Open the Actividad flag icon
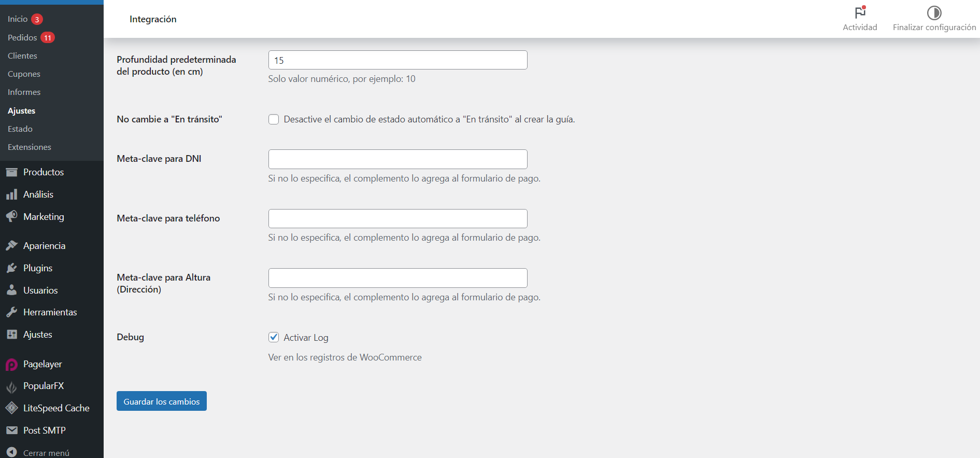980x458 pixels. pos(860,12)
